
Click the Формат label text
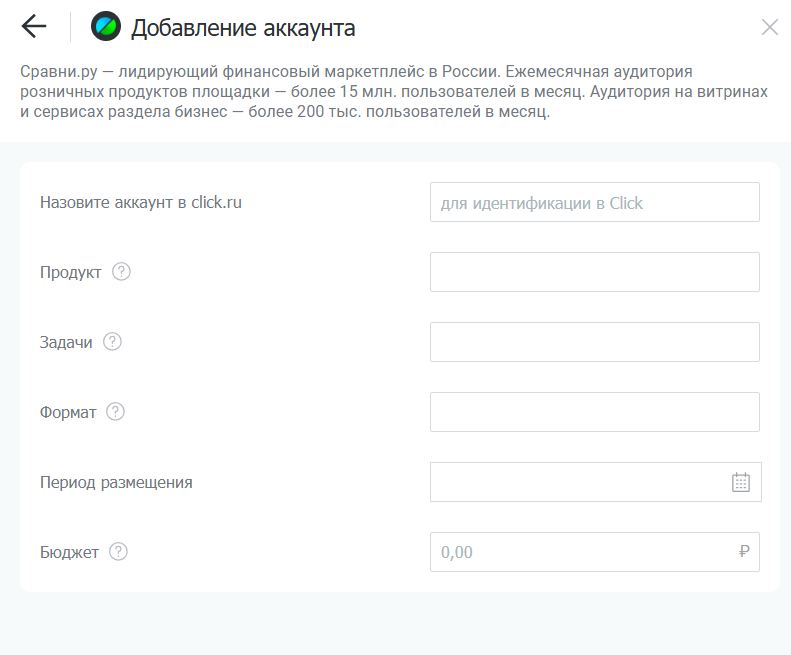[68, 412]
